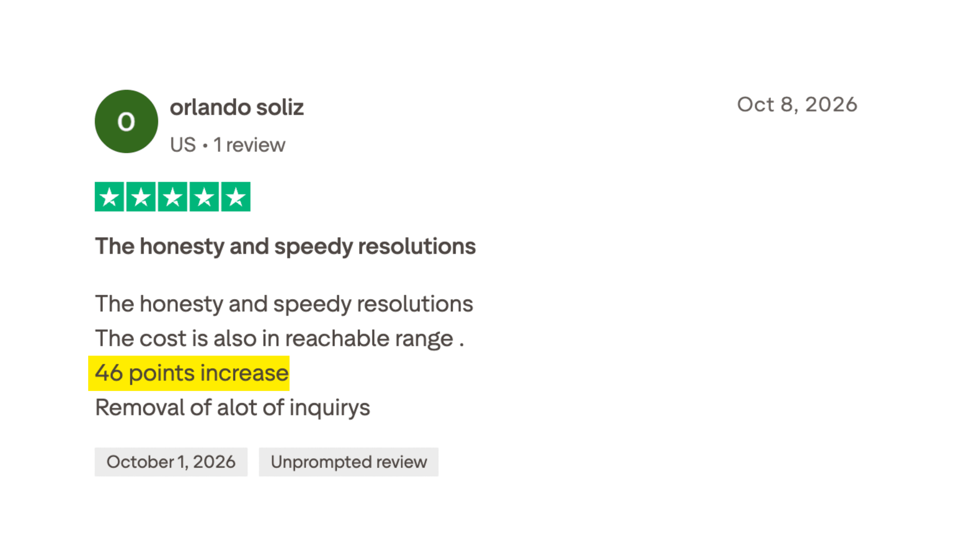The width and height of the screenshot is (980, 551).
Task: Open orlando soliz's reviewer profile
Action: [237, 107]
